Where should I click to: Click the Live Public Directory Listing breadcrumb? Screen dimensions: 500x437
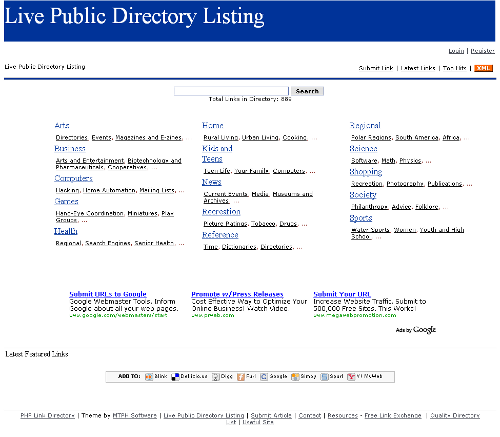[45, 67]
